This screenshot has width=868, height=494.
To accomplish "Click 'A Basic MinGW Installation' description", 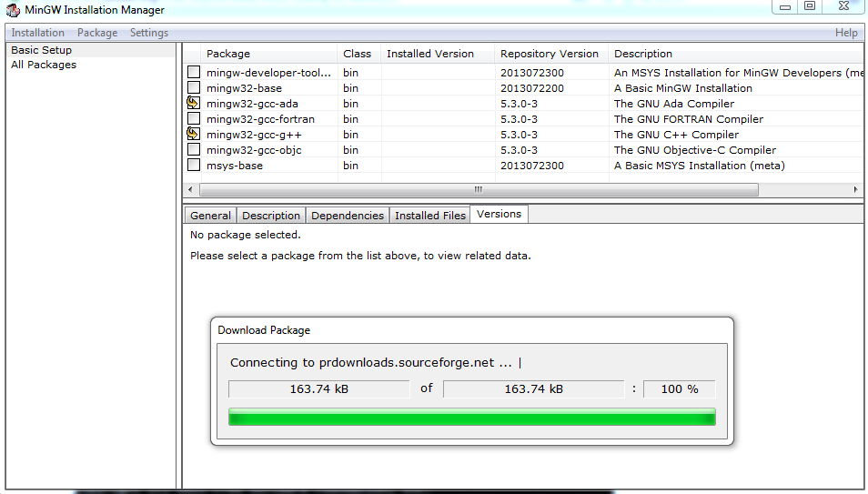I will pos(682,88).
